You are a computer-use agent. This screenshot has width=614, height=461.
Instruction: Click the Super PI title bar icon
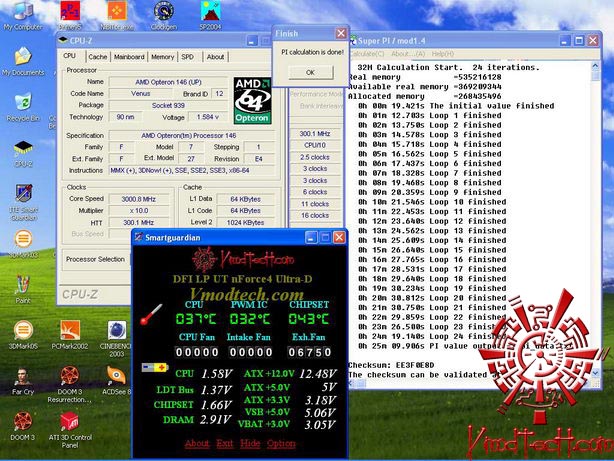click(352, 40)
